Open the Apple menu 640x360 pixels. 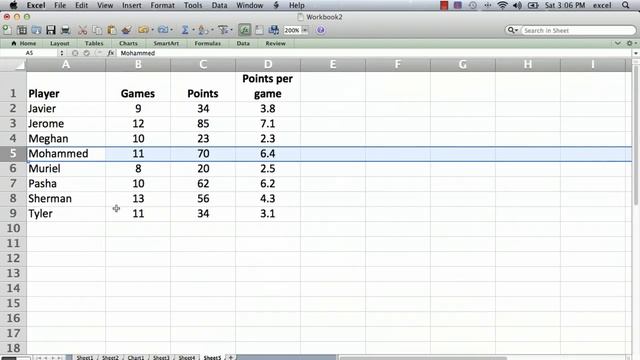pos(13,5)
